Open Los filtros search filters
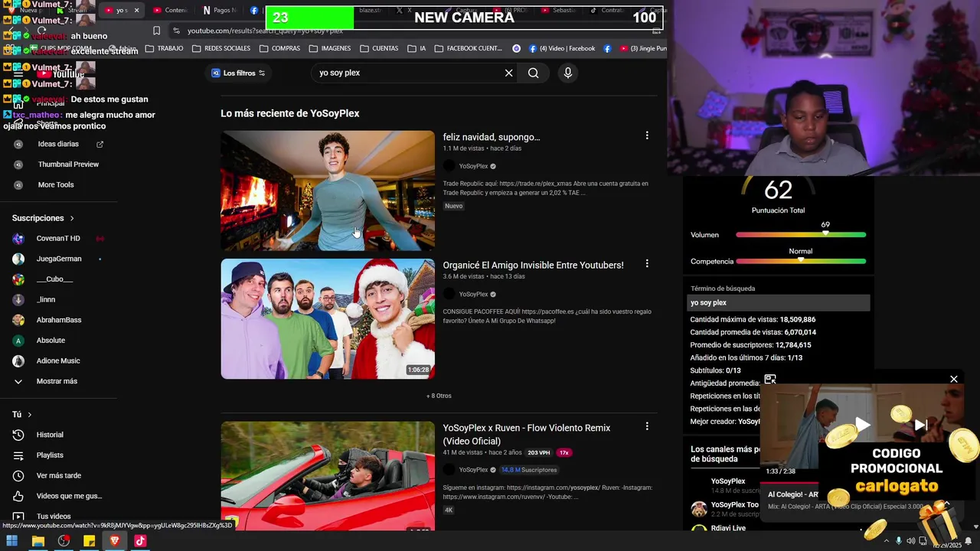 tap(238, 73)
